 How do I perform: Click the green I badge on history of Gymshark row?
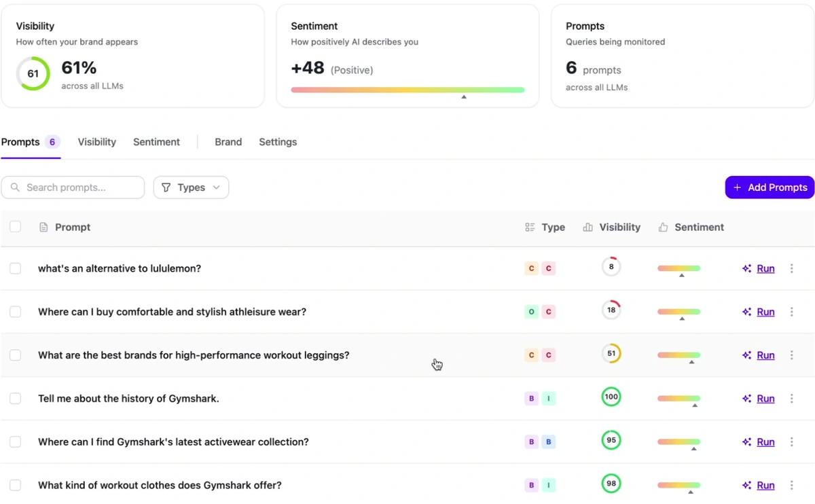[549, 399]
